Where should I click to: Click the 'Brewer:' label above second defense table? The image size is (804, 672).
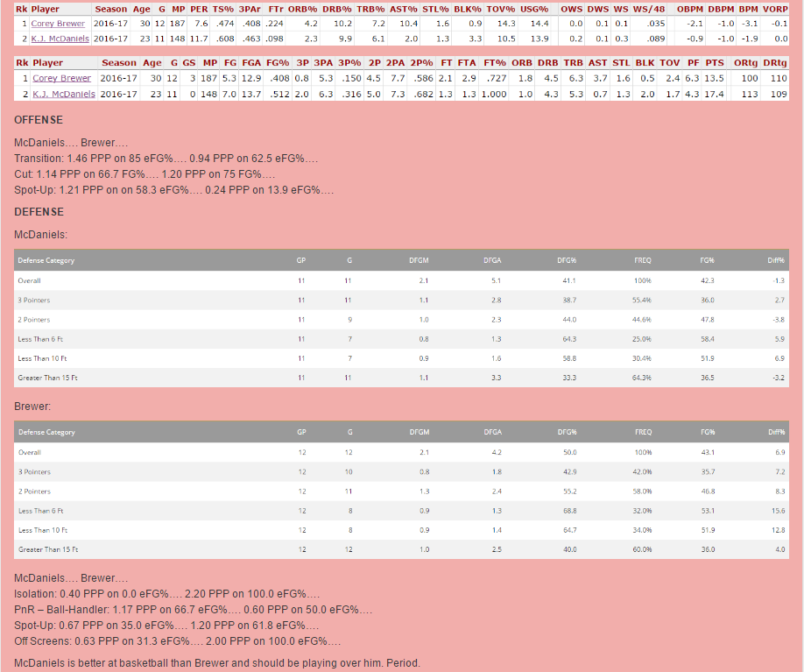(32, 407)
